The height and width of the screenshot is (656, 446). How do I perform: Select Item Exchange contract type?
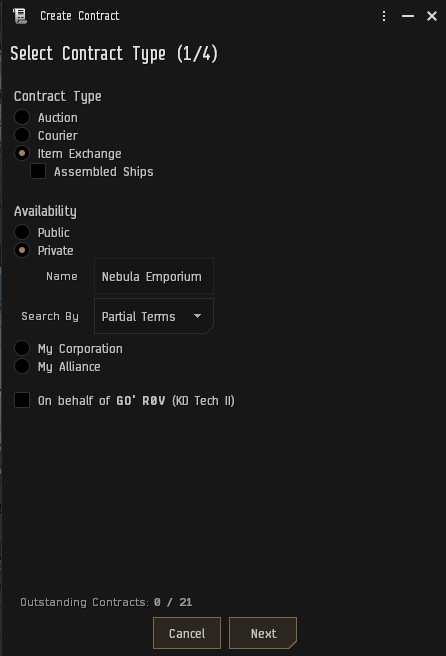point(22,153)
